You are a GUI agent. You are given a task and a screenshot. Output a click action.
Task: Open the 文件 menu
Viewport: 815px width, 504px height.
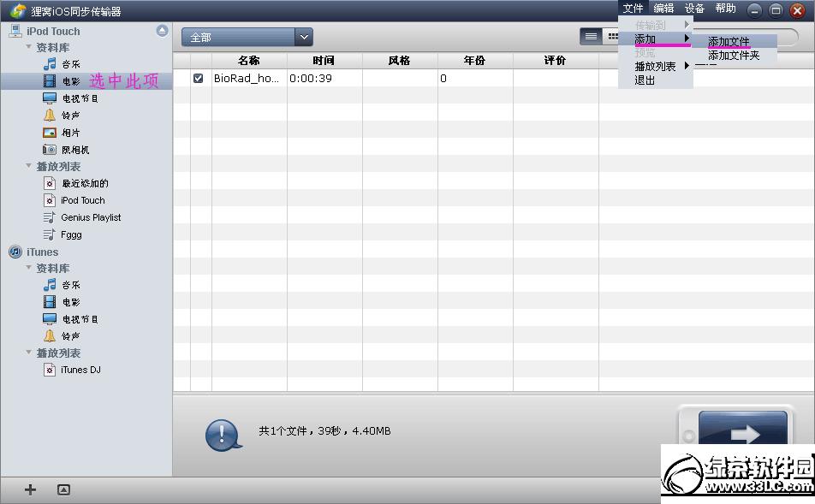(634, 9)
